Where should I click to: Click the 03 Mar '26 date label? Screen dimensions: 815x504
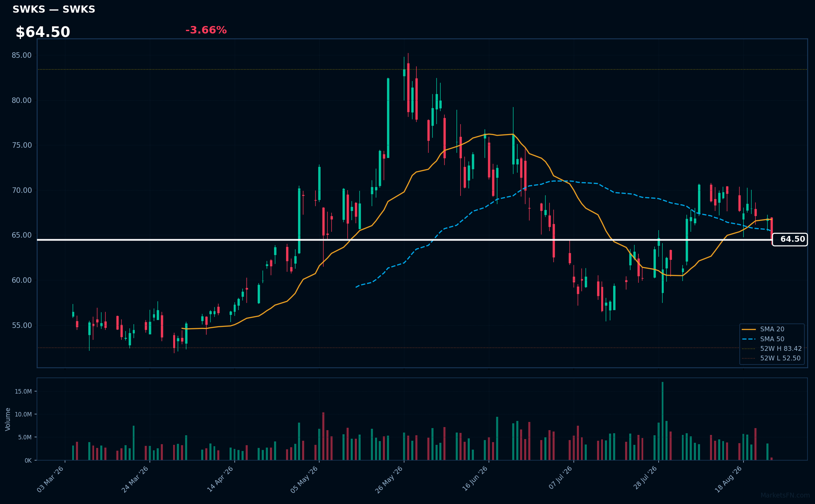(x=50, y=479)
